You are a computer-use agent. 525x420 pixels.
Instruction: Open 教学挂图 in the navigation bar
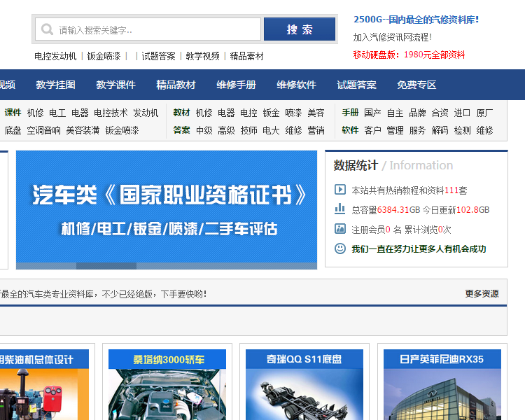(x=55, y=85)
